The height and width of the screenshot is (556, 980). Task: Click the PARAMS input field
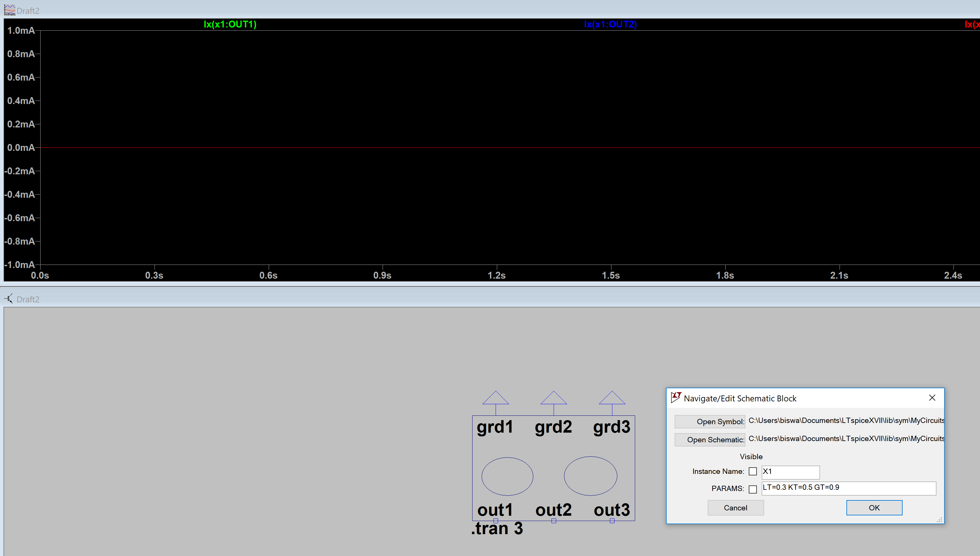pyautogui.click(x=849, y=488)
